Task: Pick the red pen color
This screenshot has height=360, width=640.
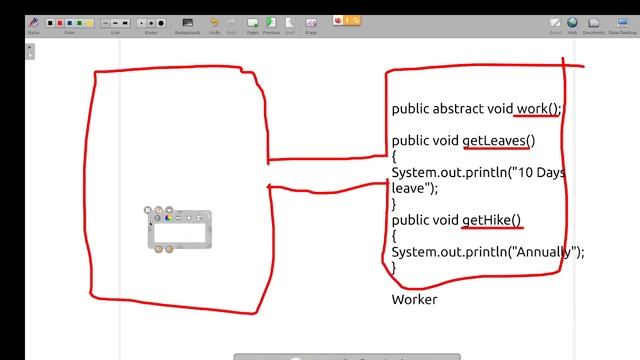Action: (x=60, y=23)
